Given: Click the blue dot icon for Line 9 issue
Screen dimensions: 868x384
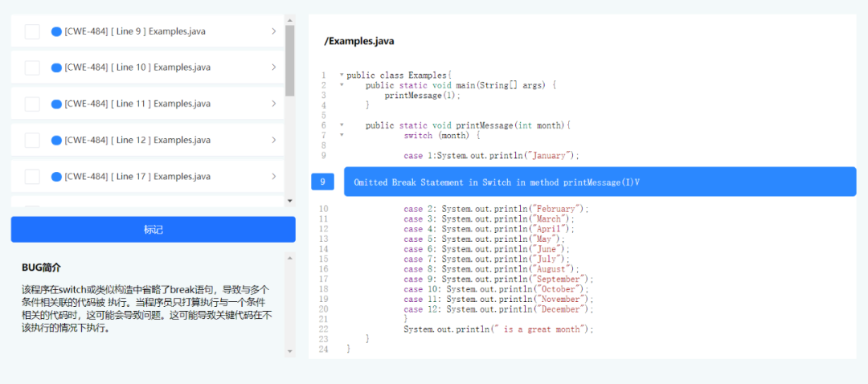Looking at the screenshot, I should pyautogui.click(x=56, y=31).
